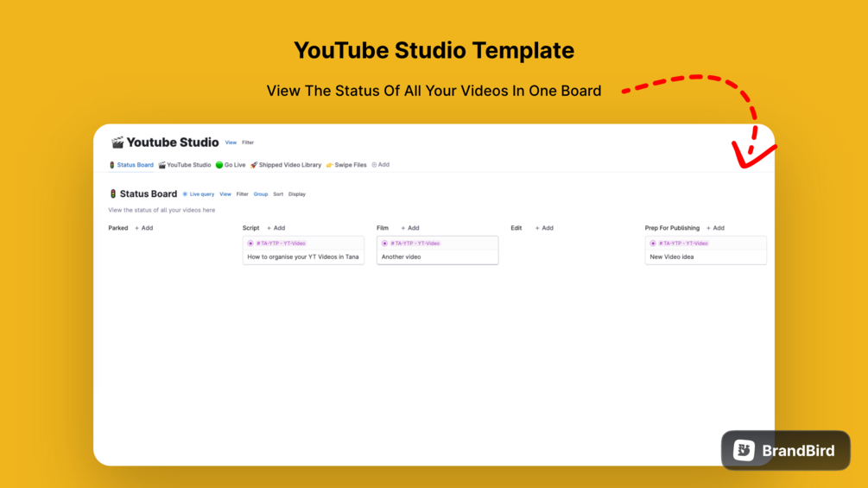Click View next to Youtube Studio title

231,143
